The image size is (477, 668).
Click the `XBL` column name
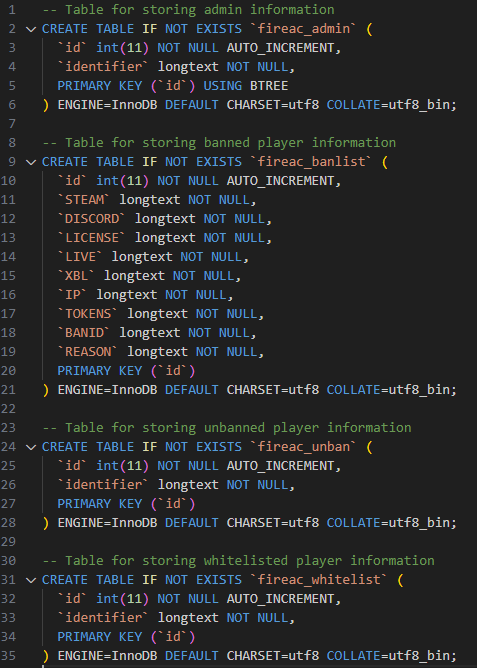pos(76,275)
